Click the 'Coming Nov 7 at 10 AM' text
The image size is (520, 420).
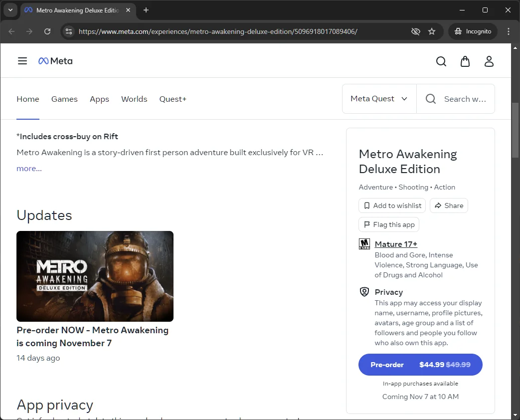pos(420,397)
